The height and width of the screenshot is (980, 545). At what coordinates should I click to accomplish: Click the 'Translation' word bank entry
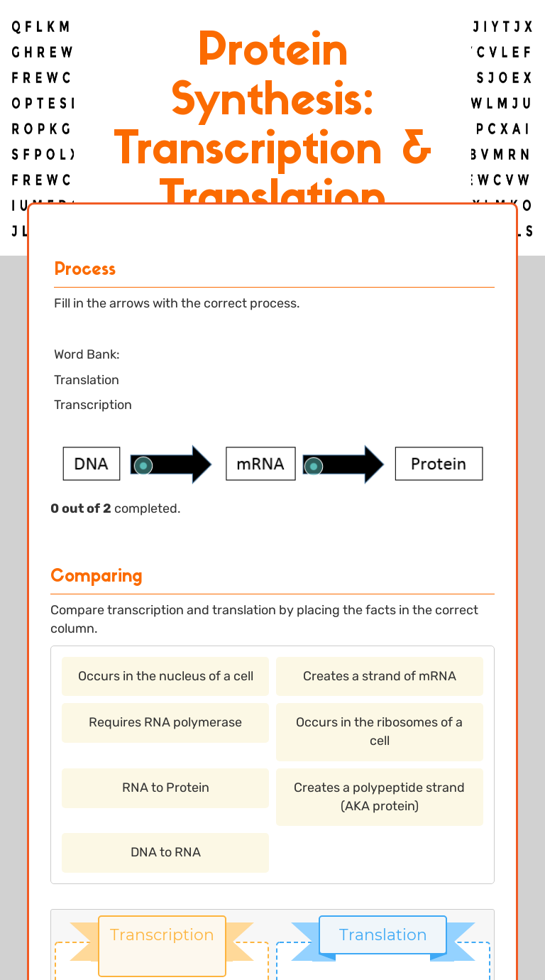[87, 380]
